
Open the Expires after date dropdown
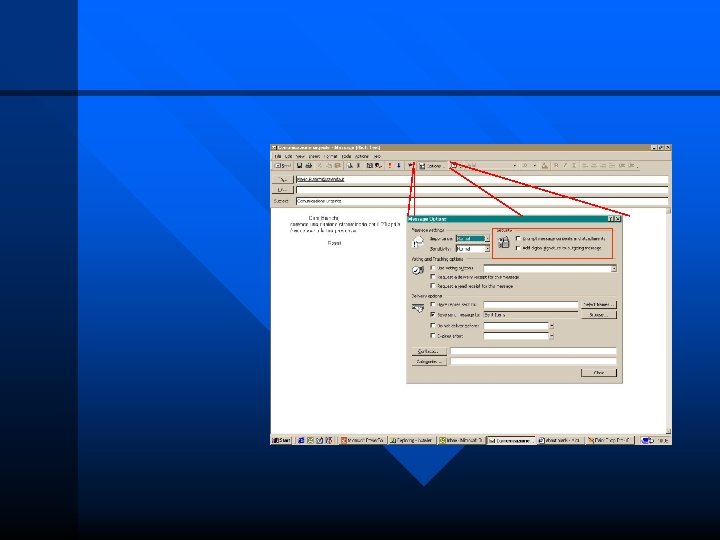point(551,336)
